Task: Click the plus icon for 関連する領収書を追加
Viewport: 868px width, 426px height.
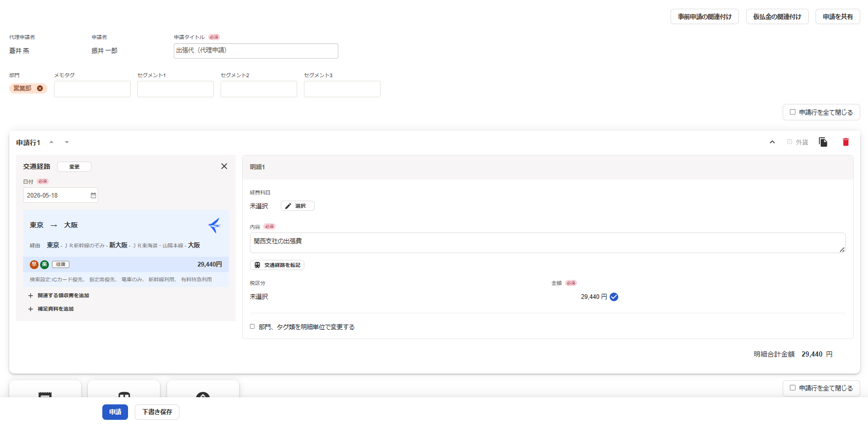Action: pos(30,296)
